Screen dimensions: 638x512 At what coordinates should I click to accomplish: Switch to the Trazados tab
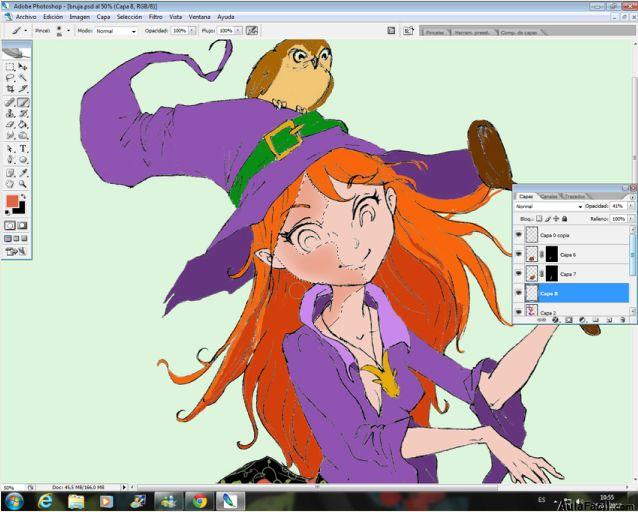(574, 197)
